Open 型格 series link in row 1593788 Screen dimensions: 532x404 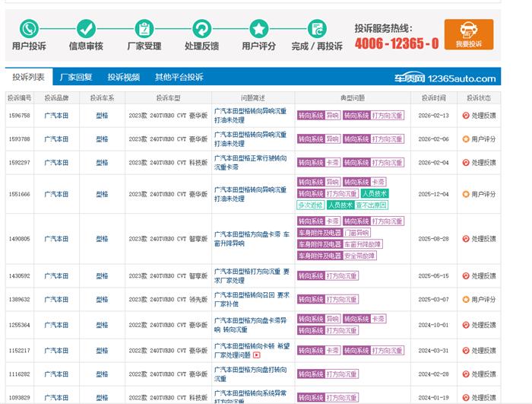tap(102, 139)
